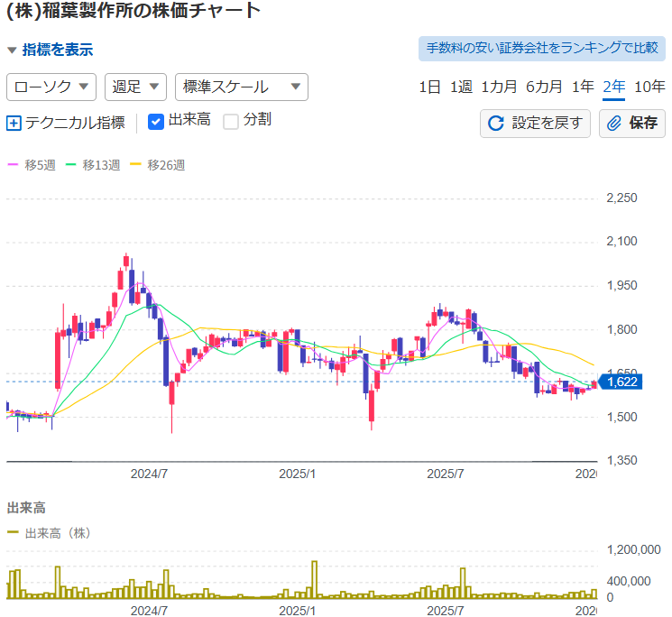Uncheck the 出来高 checkbox
The height and width of the screenshot is (617, 672).
tap(155, 121)
